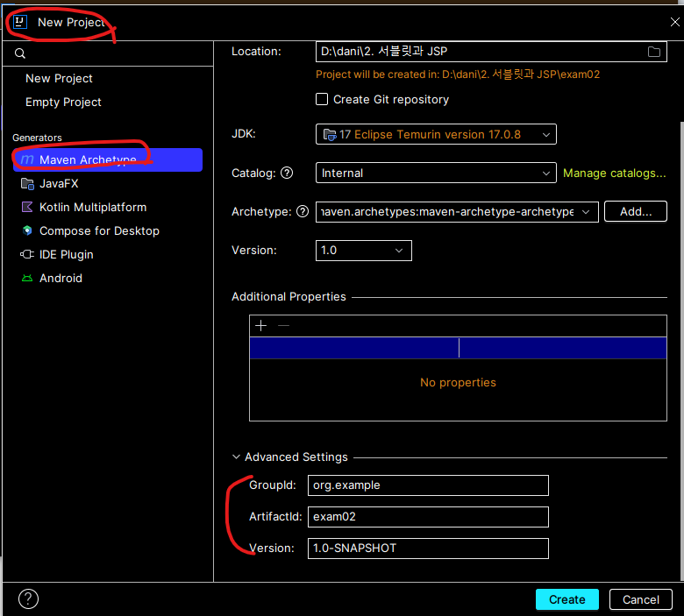Select Empty Project in the left list
Screen dimensions: 684x616
pos(63,102)
